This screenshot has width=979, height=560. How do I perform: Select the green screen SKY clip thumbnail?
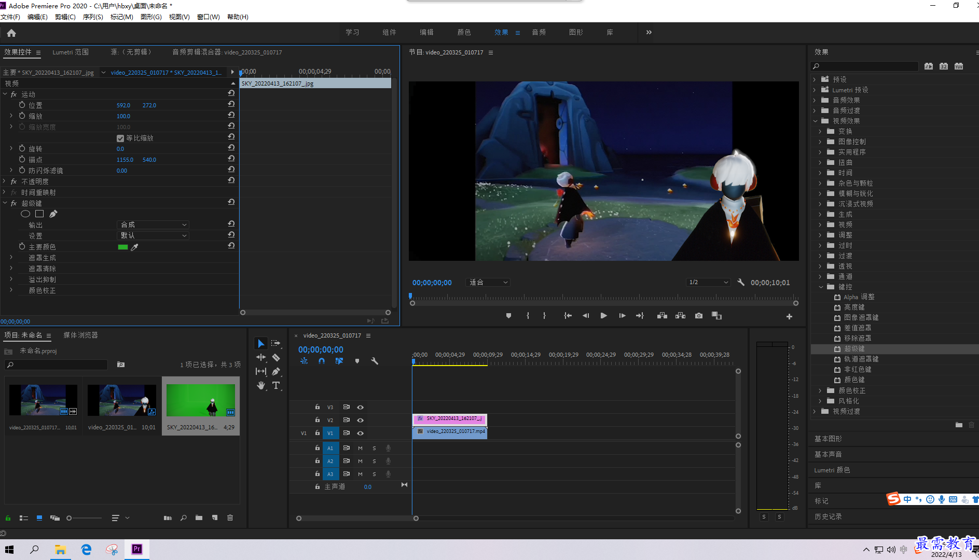point(200,400)
